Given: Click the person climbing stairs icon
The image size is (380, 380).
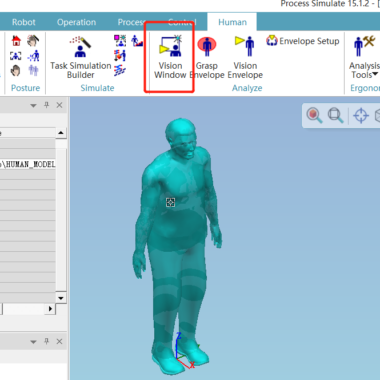Looking at the screenshot, I should (137, 41).
